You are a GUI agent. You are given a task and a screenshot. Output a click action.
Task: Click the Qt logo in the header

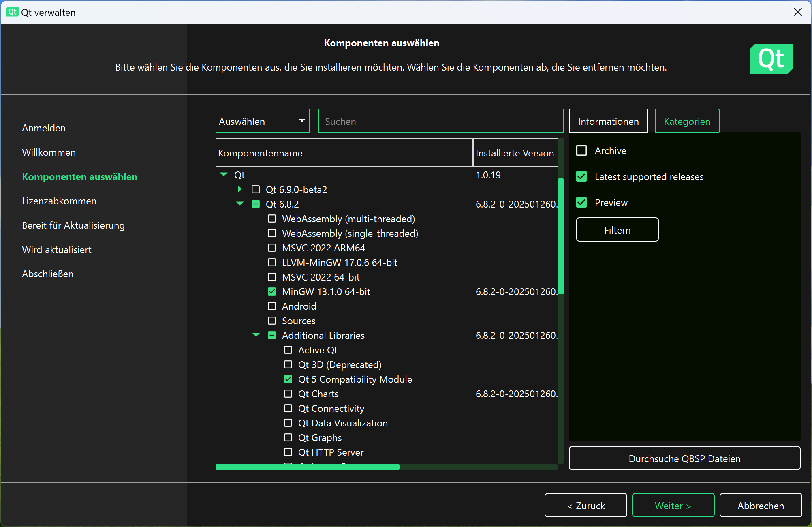771,59
